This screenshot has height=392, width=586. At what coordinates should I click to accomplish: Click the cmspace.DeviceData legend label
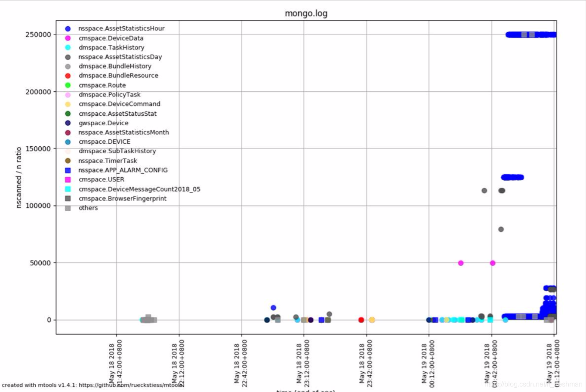click(x=111, y=38)
